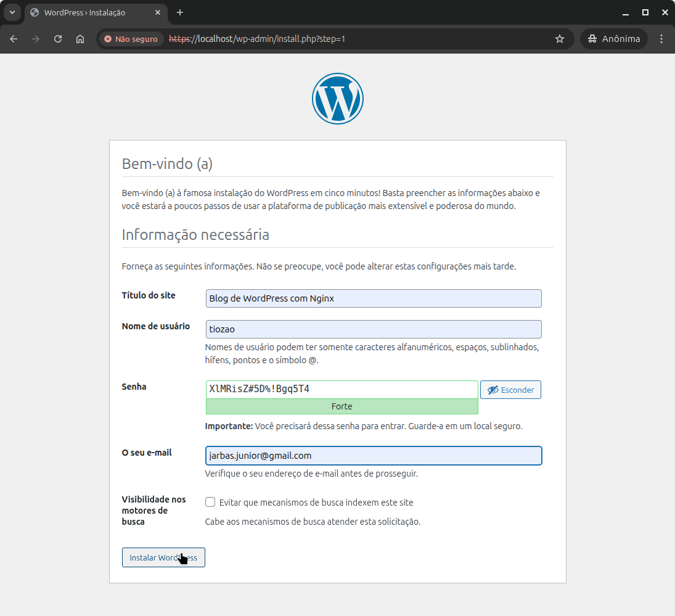Check Evitar que mecanismos de busca indexem

click(210, 502)
